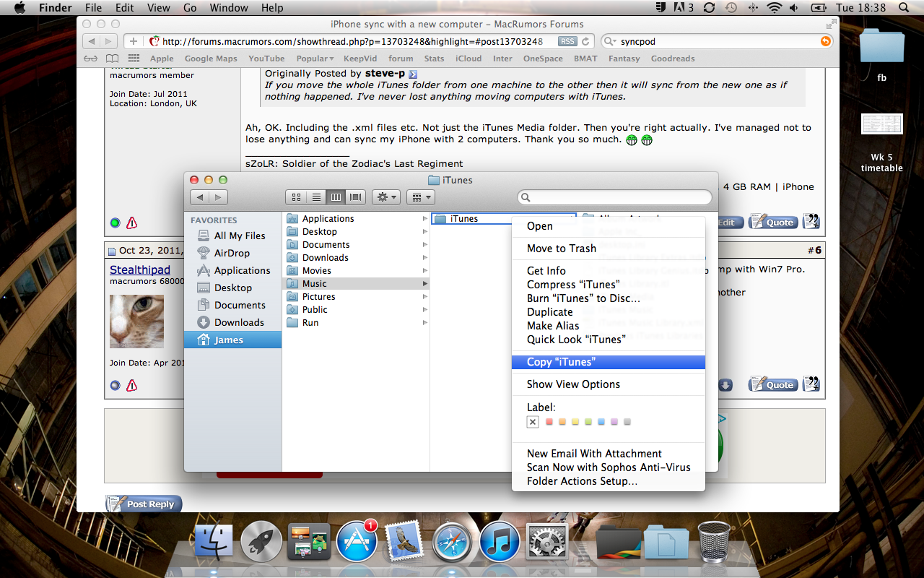Open the Documents stack in the Dock
This screenshot has height=578, width=924.
click(666, 543)
